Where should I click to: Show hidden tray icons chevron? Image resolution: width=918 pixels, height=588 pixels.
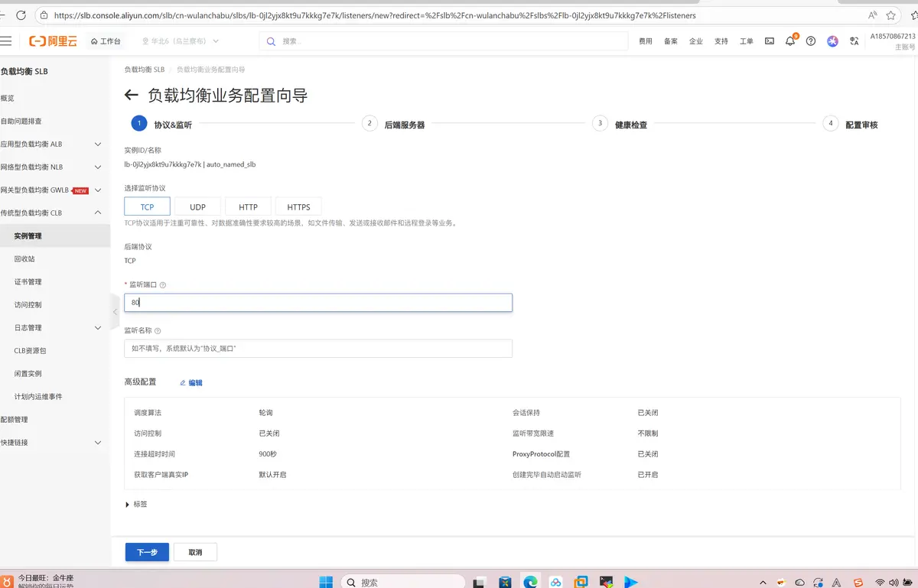pos(763,583)
